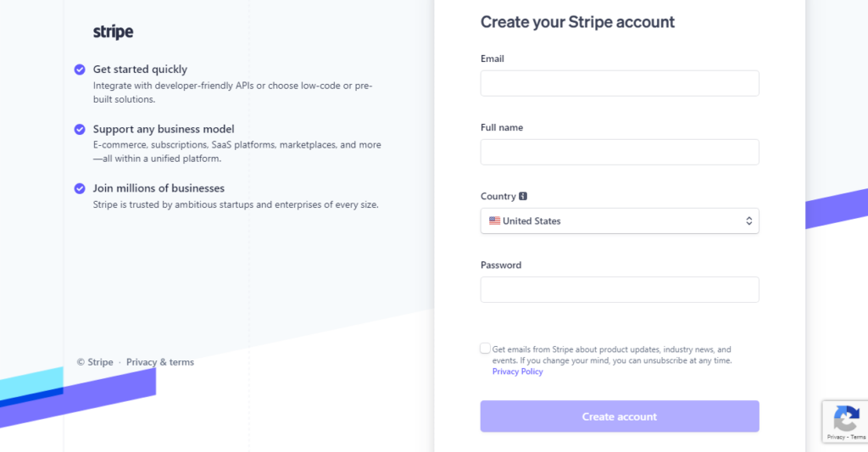
Task: Focus the Password input field
Action: [620, 290]
